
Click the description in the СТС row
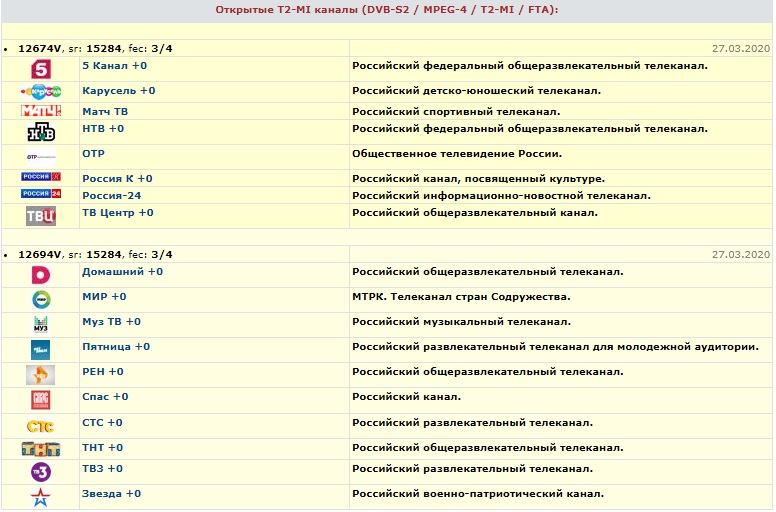[472, 422]
